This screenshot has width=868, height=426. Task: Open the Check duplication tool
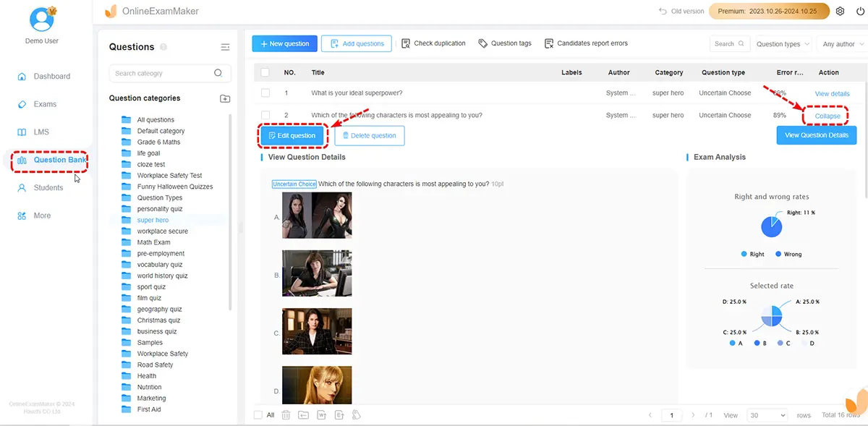pyautogui.click(x=433, y=43)
